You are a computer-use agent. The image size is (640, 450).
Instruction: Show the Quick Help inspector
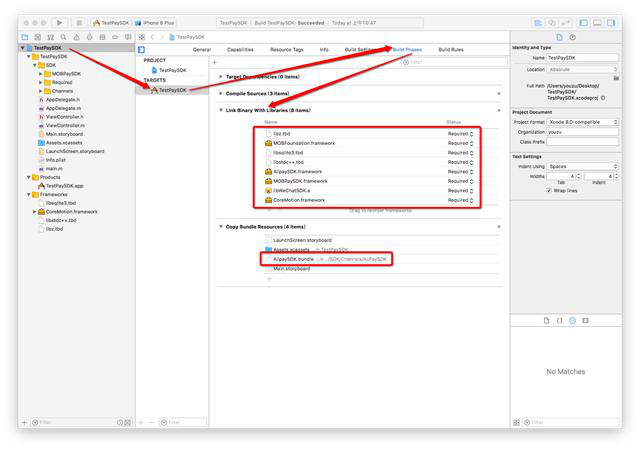tap(573, 37)
